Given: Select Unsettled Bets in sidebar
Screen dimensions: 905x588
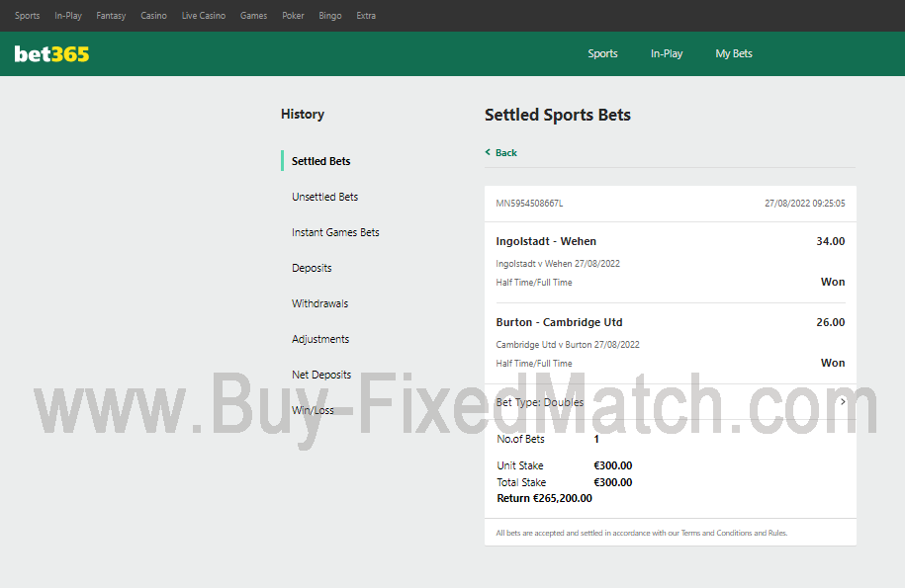Looking at the screenshot, I should [324, 197].
